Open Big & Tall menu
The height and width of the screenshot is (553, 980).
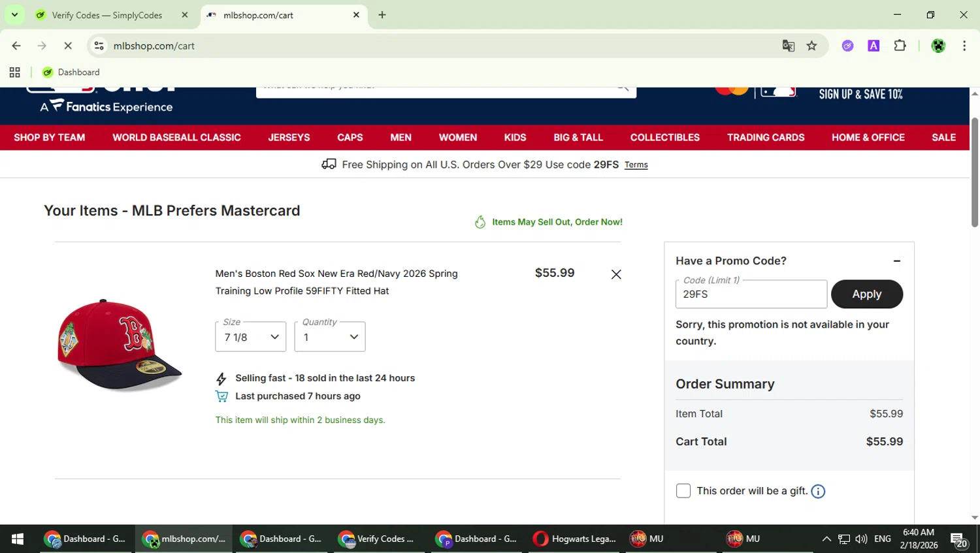coord(578,138)
